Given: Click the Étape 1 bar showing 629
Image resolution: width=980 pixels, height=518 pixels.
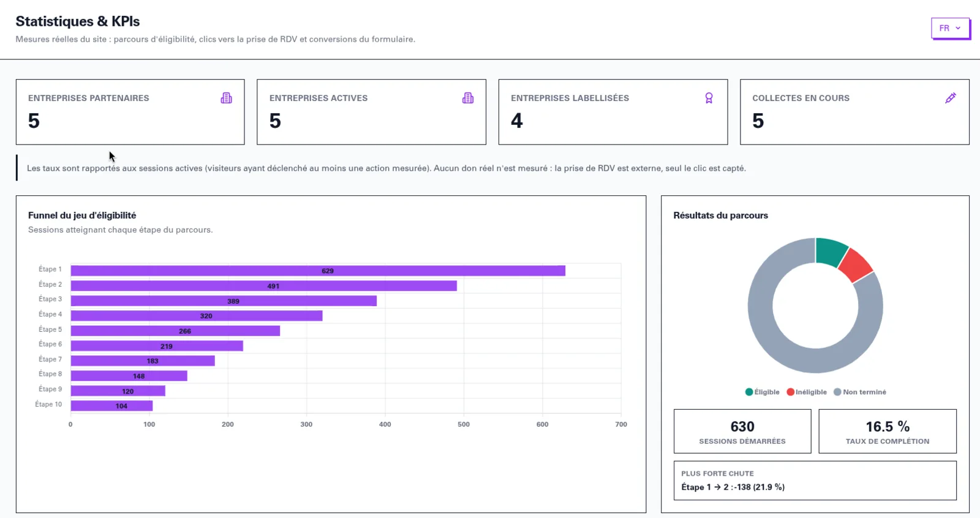Looking at the screenshot, I should pyautogui.click(x=318, y=271).
